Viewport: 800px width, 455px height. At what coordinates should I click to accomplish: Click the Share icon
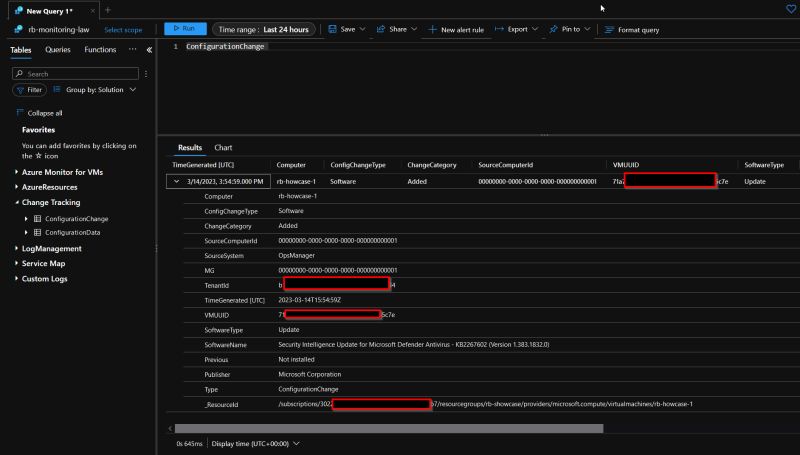(381, 29)
